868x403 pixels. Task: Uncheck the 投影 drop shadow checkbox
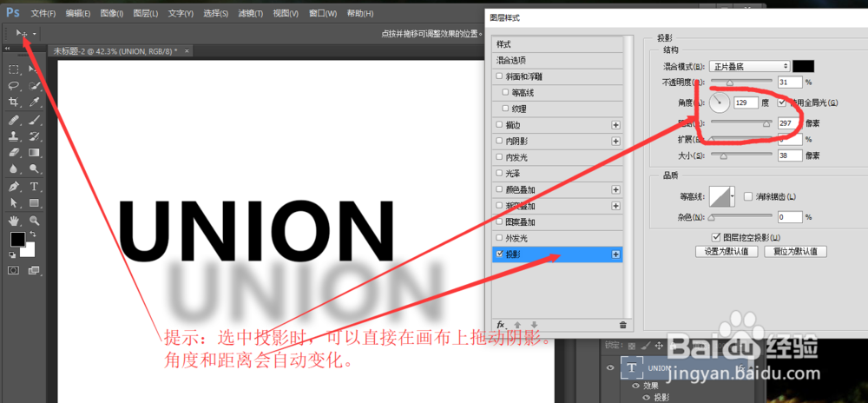[x=500, y=254]
